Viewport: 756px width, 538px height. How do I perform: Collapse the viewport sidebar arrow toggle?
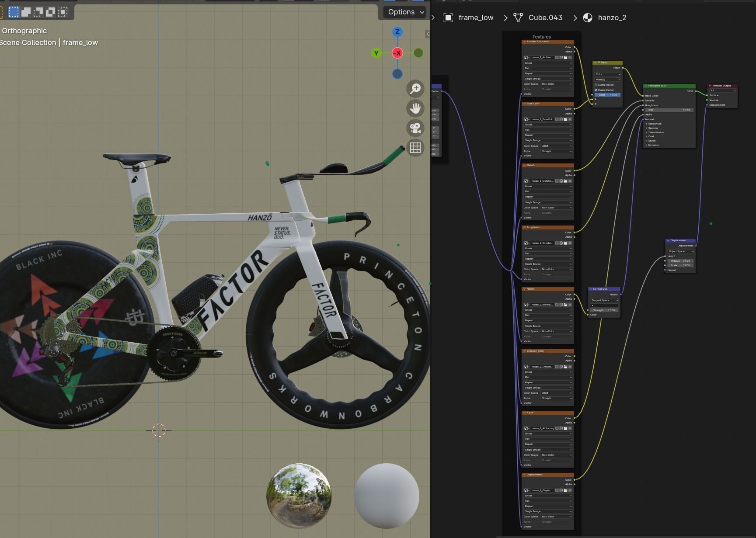[x=427, y=34]
